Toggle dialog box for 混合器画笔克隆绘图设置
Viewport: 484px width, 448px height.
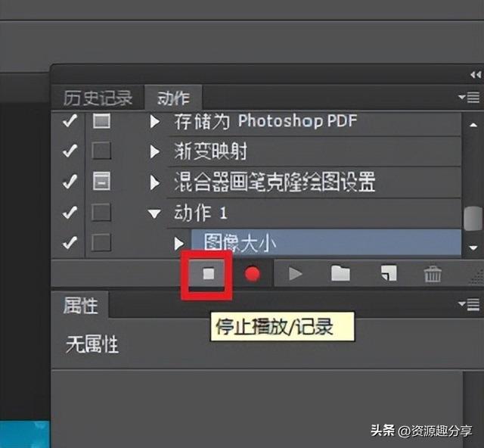click(x=101, y=181)
